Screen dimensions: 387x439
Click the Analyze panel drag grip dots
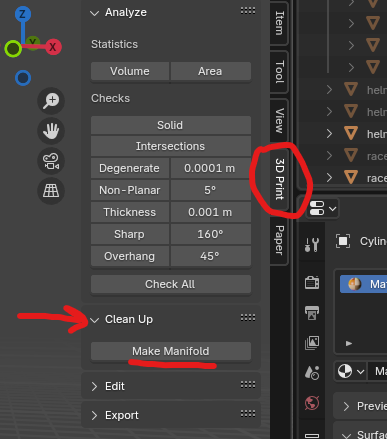coord(248,11)
